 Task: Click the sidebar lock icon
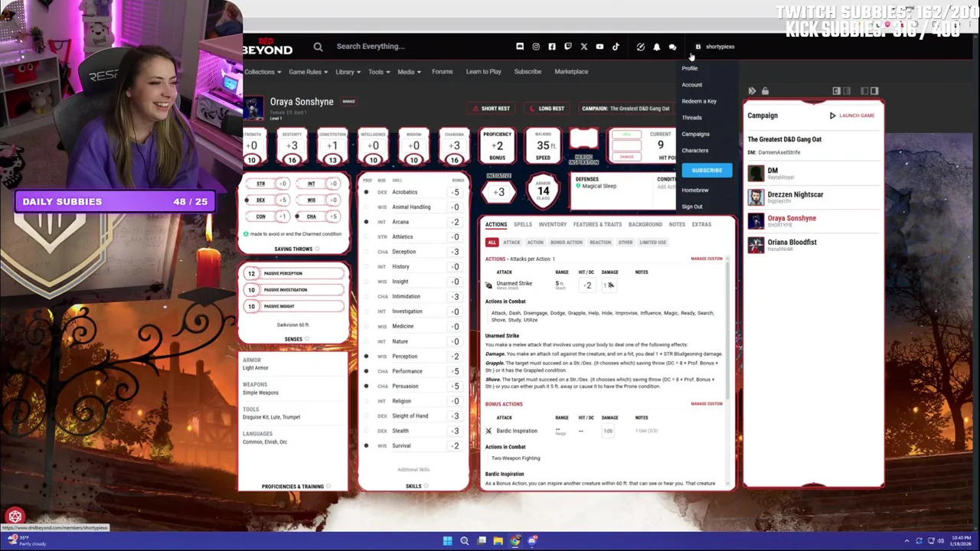pyautogui.click(x=765, y=91)
